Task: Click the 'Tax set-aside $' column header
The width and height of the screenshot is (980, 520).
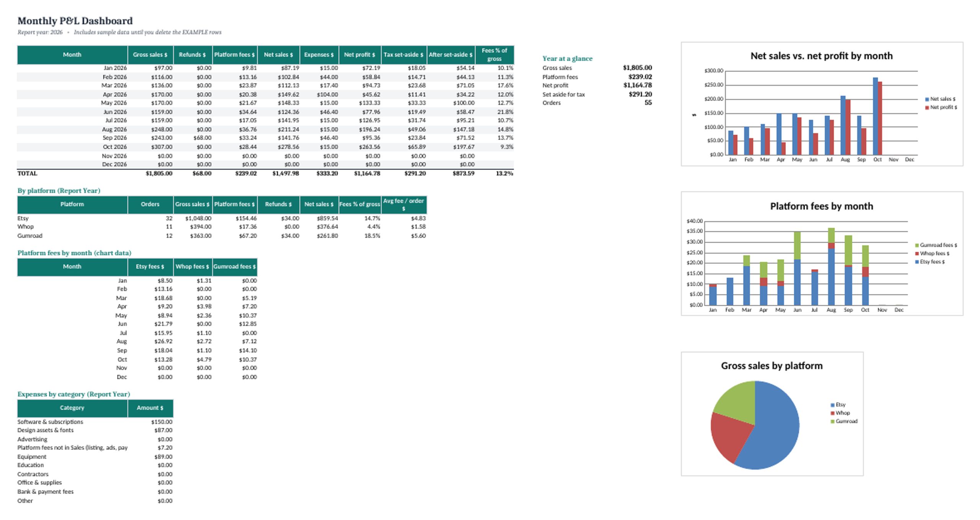Action: pyautogui.click(x=403, y=55)
